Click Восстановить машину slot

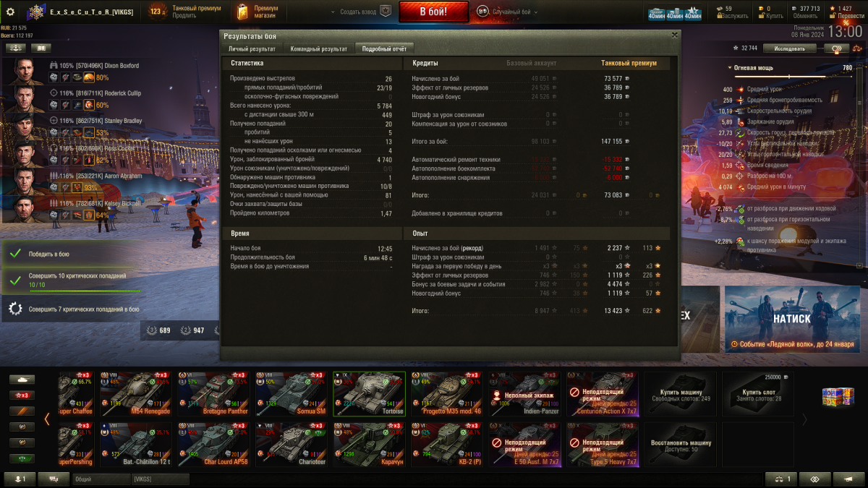tap(681, 445)
